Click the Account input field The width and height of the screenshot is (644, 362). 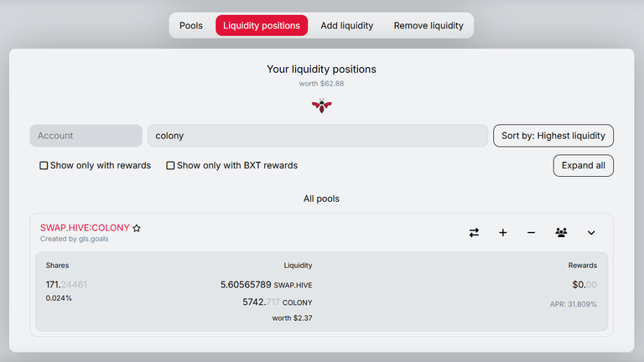coord(86,136)
